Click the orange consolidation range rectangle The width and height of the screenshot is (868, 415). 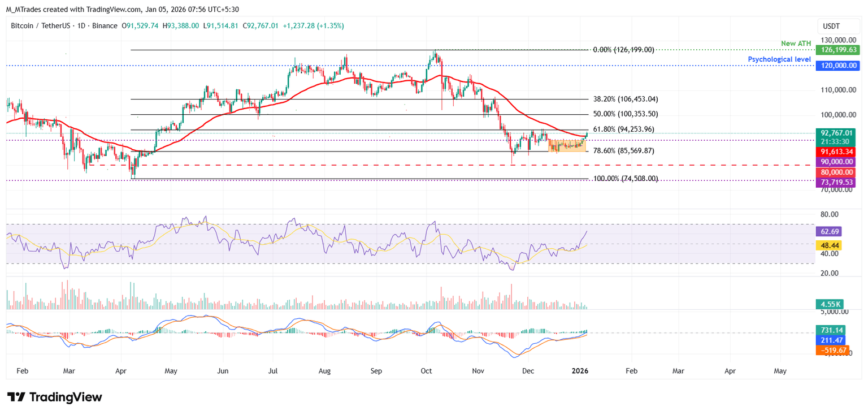(566, 145)
